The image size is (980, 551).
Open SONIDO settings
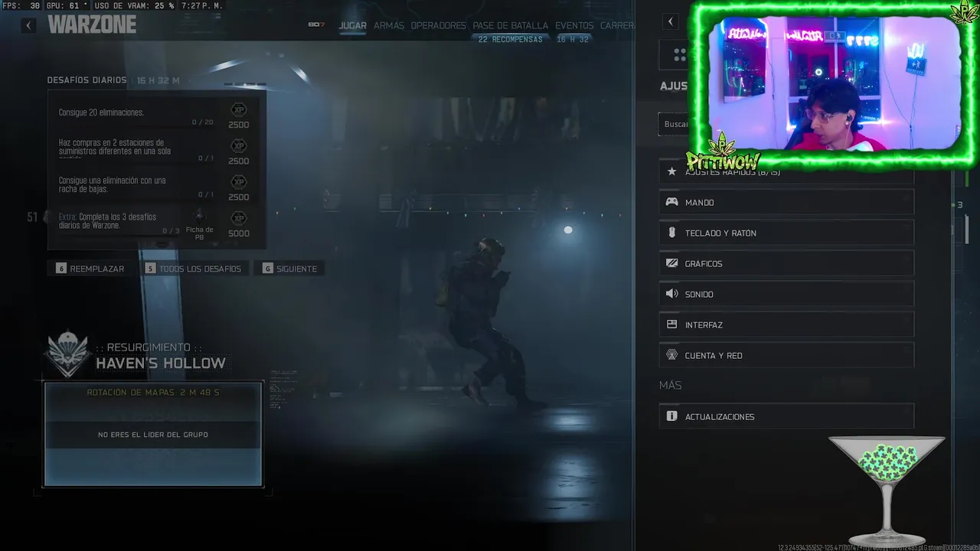786,294
